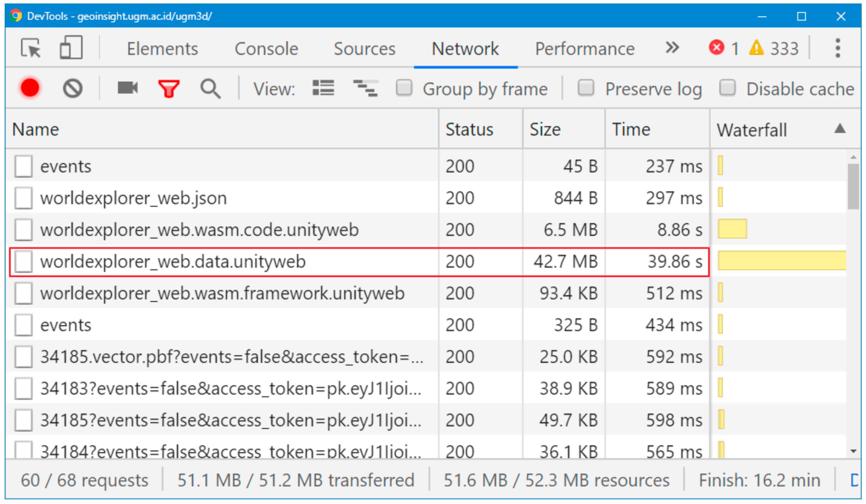Expand more DevTools tabs chevron
Image resolution: width=866 pixels, height=504 pixels.
tap(672, 48)
